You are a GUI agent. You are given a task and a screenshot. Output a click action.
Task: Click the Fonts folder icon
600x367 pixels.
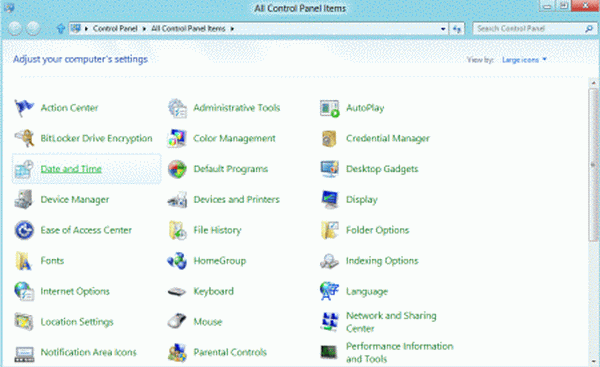pos(23,261)
